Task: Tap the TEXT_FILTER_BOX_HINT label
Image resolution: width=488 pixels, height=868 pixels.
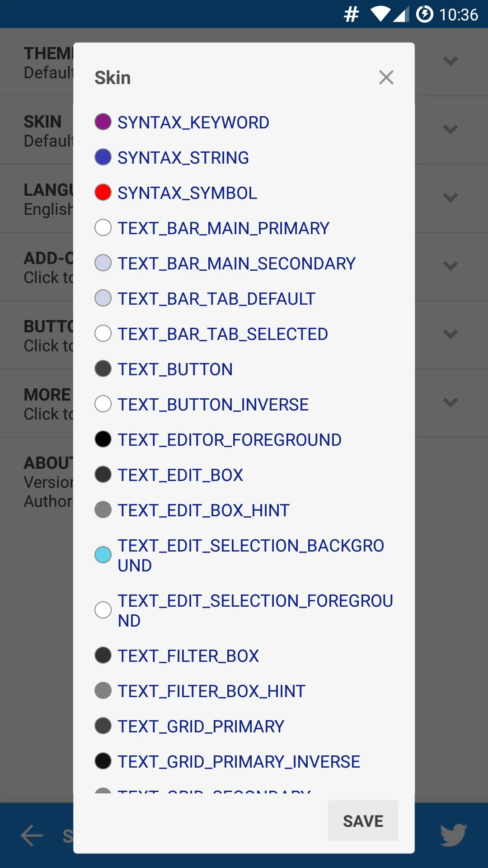Action: coord(211,691)
